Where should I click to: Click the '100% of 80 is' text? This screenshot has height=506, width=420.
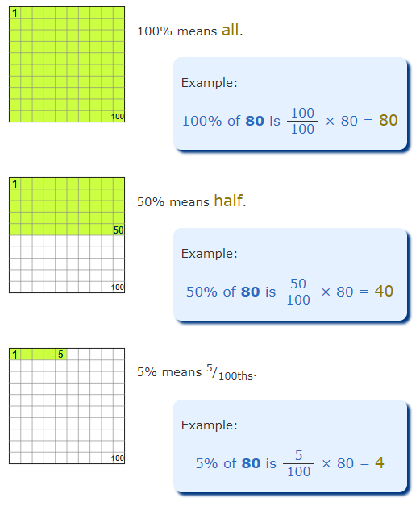[231, 121]
